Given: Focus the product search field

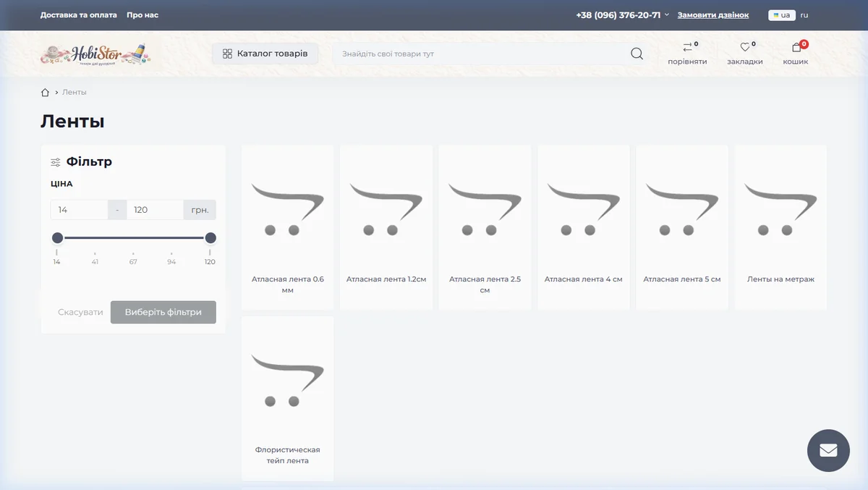Looking at the screenshot, I should (x=481, y=54).
